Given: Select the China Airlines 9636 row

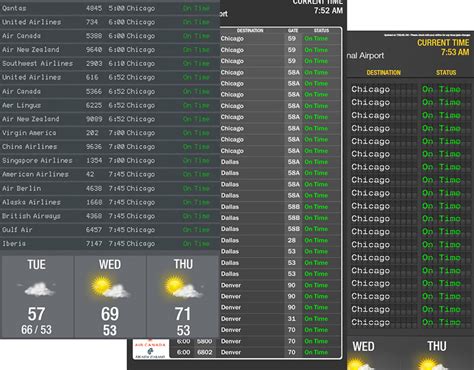Looking at the screenshot, I should (110, 147).
